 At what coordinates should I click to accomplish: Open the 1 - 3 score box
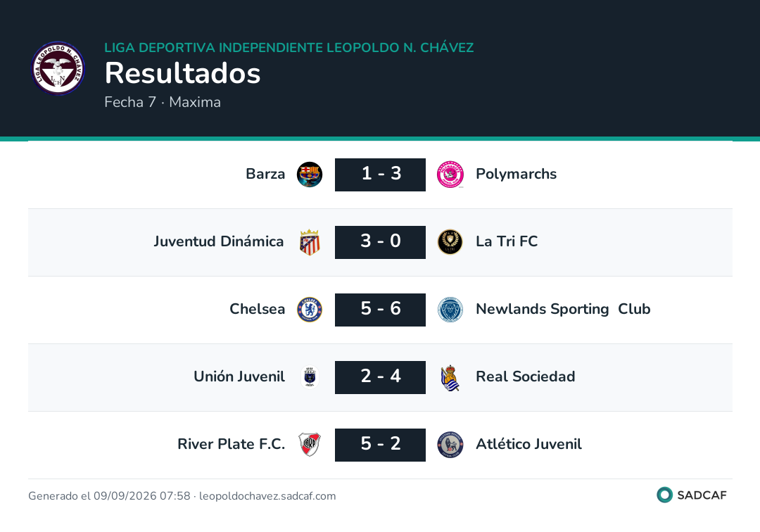click(381, 175)
